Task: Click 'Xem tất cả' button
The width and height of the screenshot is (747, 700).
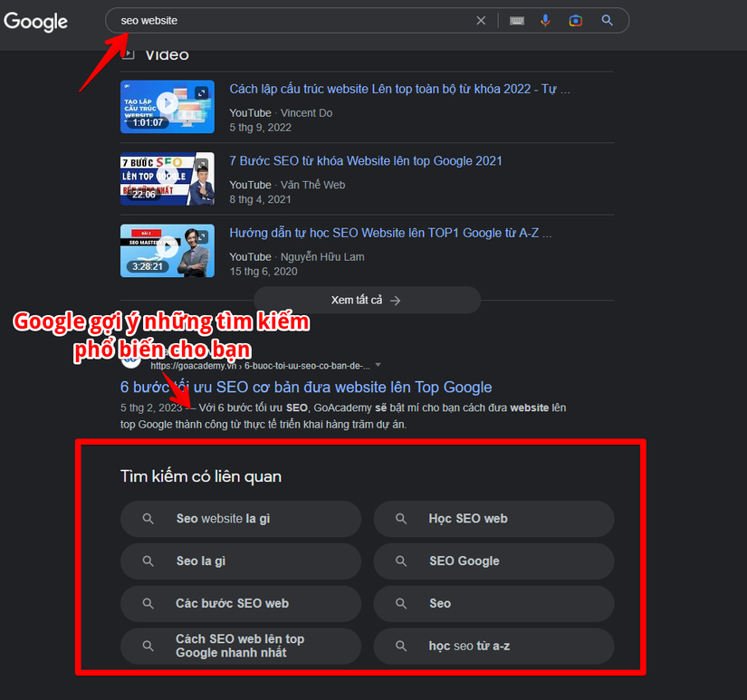Action: [x=367, y=301]
